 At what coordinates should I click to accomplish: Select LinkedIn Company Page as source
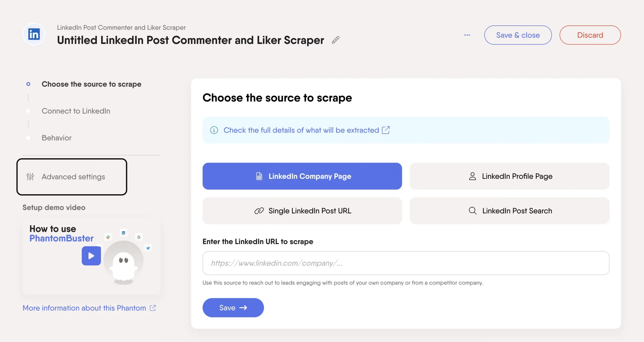pyautogui.click(x=302, y=176)
